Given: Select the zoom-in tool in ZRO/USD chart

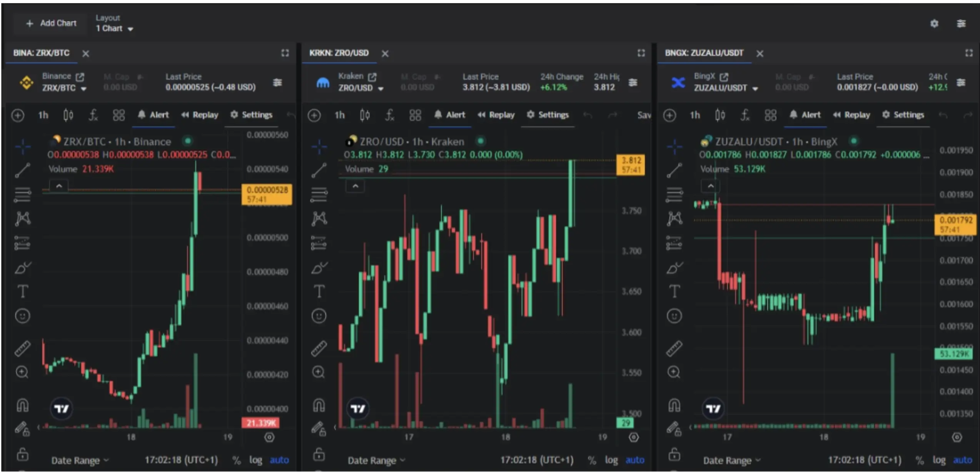Looking at the screenshot, I should [319, 372].
